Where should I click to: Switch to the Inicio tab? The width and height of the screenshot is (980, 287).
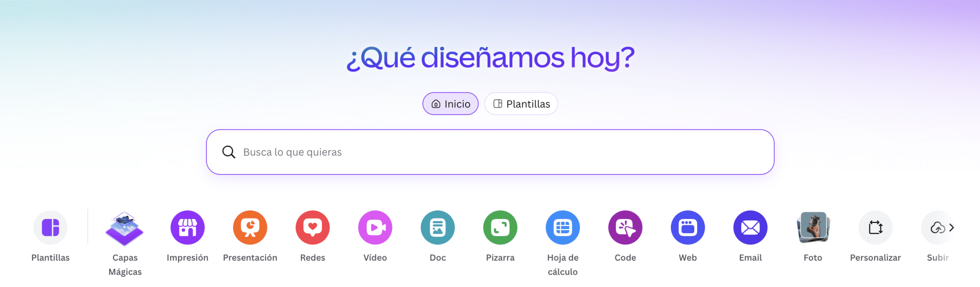(x=450, y=103)
